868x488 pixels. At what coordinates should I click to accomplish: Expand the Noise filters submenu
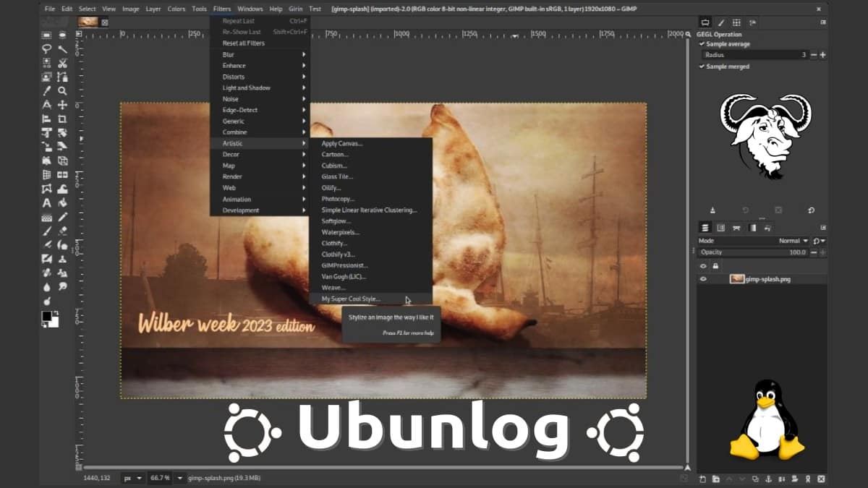pos(260,99)
